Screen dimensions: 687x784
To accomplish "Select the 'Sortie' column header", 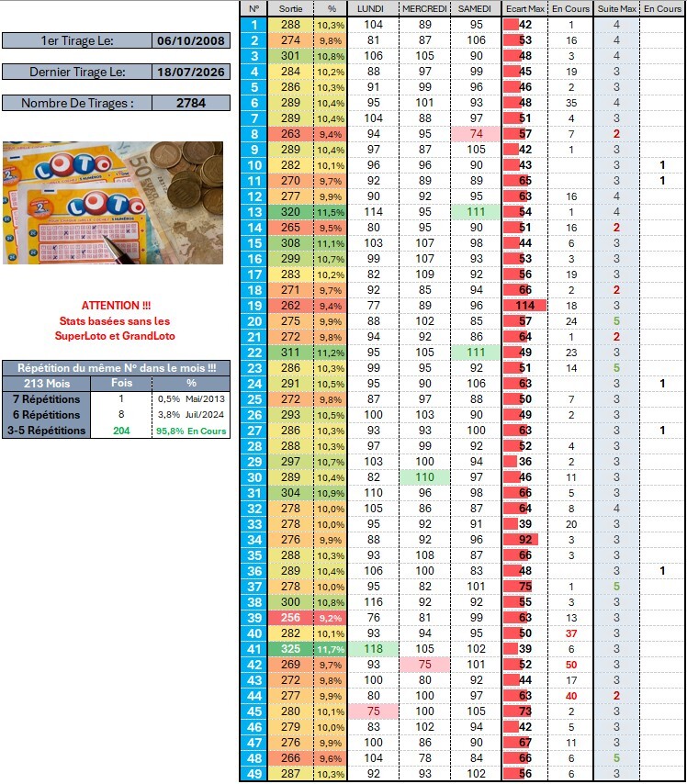I will pyautogui.click(x=291, y=8).
